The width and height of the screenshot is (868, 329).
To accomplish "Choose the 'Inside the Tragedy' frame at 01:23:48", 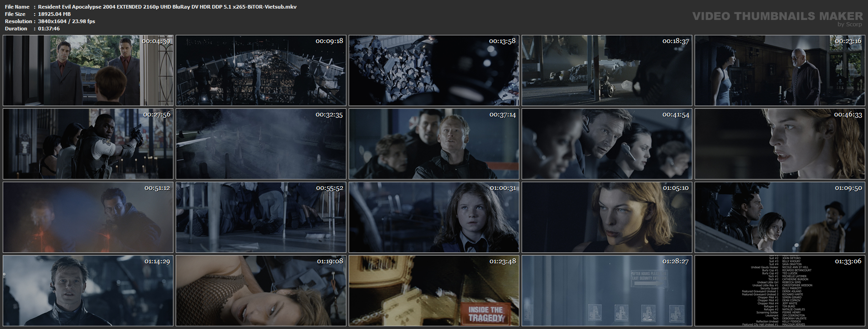I will point(434,290).
